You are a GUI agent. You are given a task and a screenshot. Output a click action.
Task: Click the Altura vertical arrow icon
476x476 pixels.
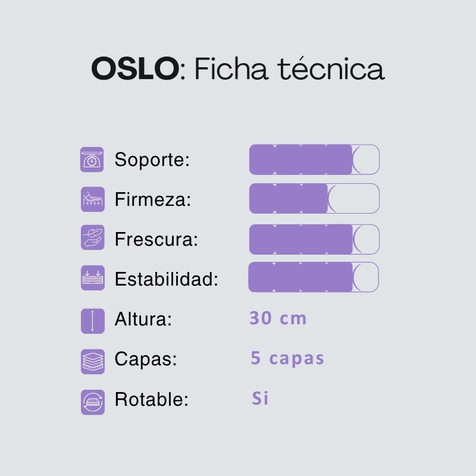point(92,321)
